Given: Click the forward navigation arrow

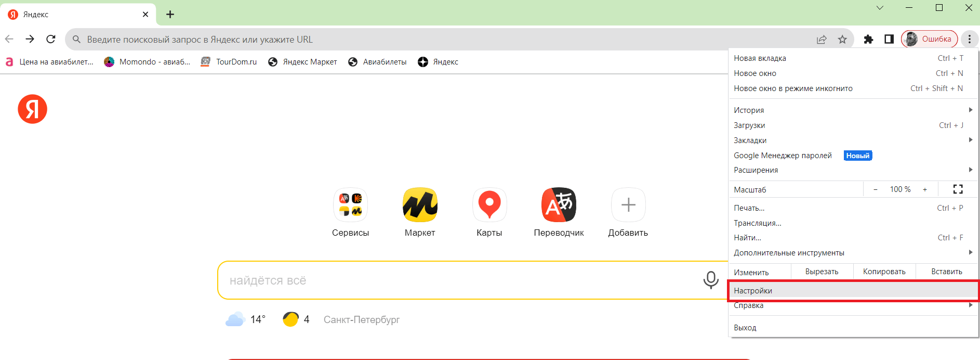Looking at the screenshot, I should [30, 39].
